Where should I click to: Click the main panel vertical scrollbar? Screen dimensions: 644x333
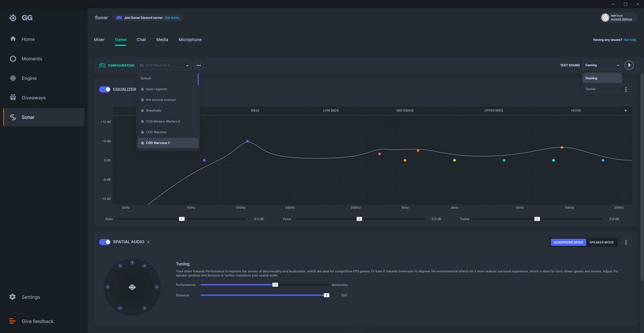[641, 176]
